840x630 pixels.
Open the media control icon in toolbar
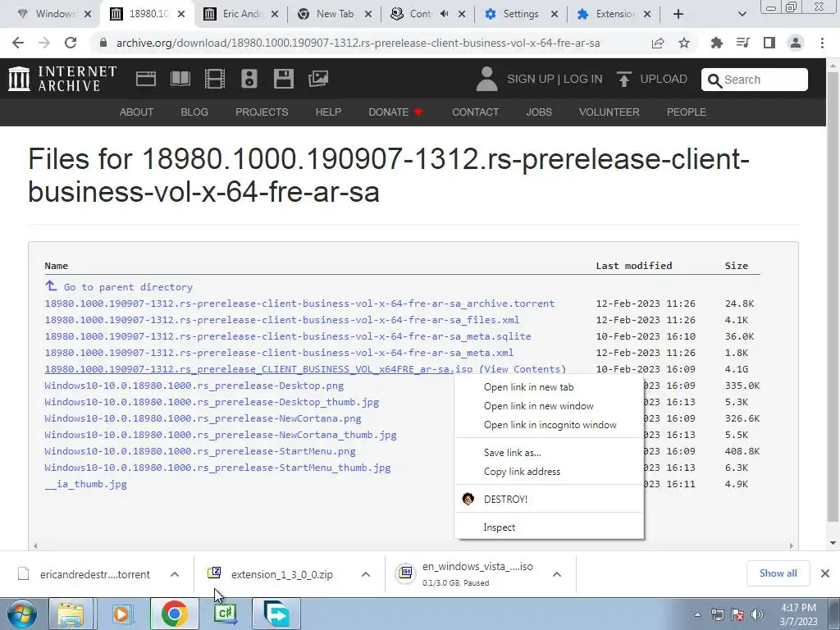coord(742,43)
